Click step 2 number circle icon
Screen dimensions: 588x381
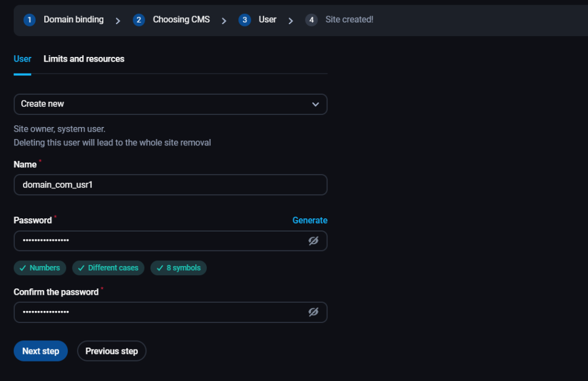pos(138,20)
